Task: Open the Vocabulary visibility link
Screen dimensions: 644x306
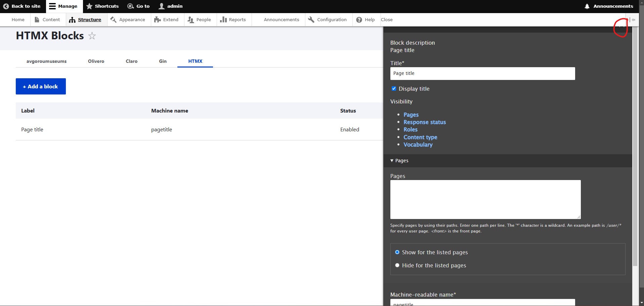Action: (418, 144)
